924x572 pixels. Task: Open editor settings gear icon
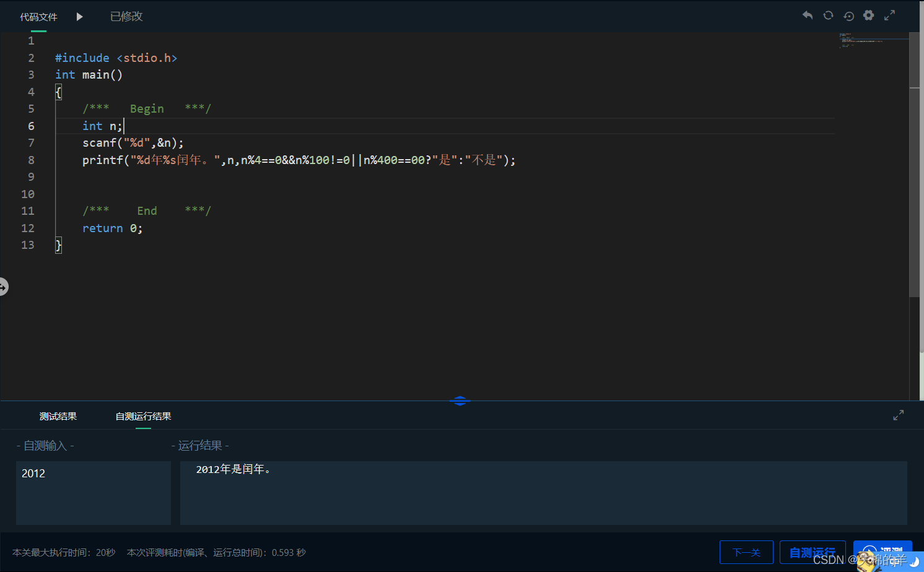[x=869, y=15]
